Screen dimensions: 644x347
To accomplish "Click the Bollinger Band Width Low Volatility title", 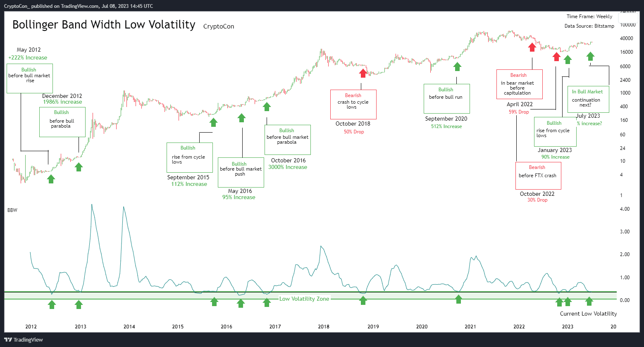I will 104,25.
